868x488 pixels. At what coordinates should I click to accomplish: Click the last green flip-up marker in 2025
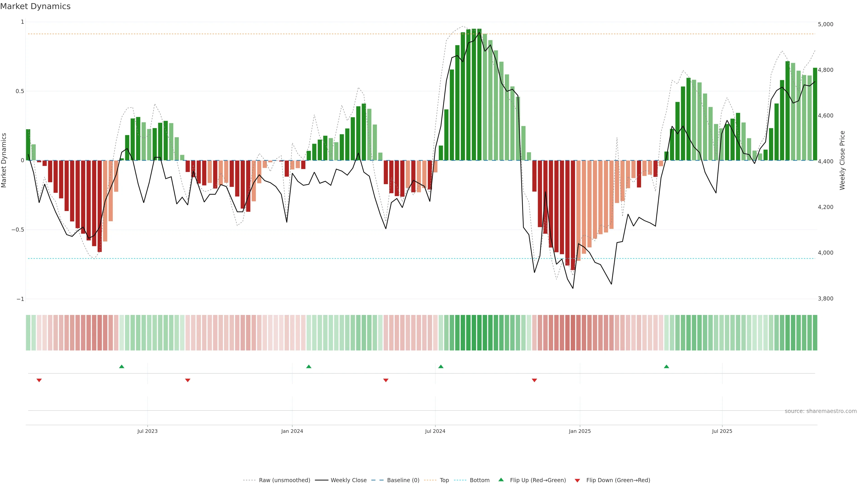click(x=666, y=366)
